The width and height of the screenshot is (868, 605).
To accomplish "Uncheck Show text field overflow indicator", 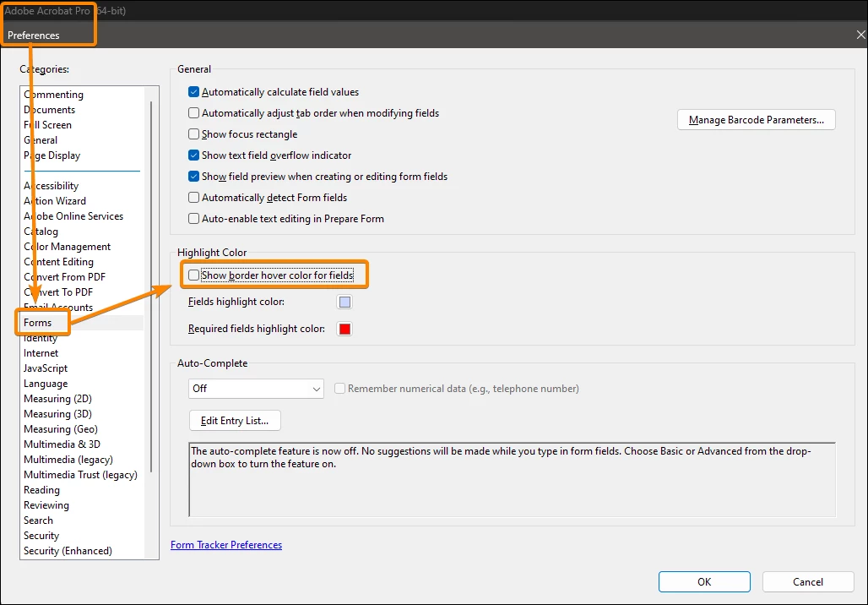I will tap(193, 155).
